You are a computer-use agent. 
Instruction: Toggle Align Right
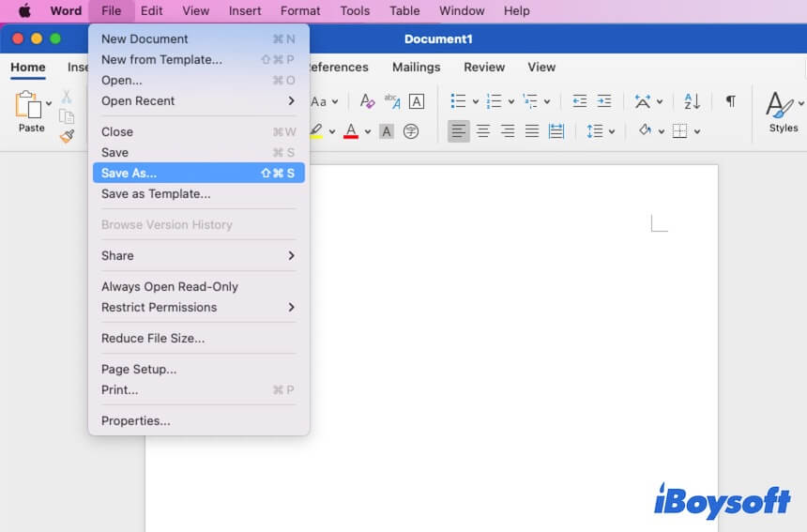(508, 131)
